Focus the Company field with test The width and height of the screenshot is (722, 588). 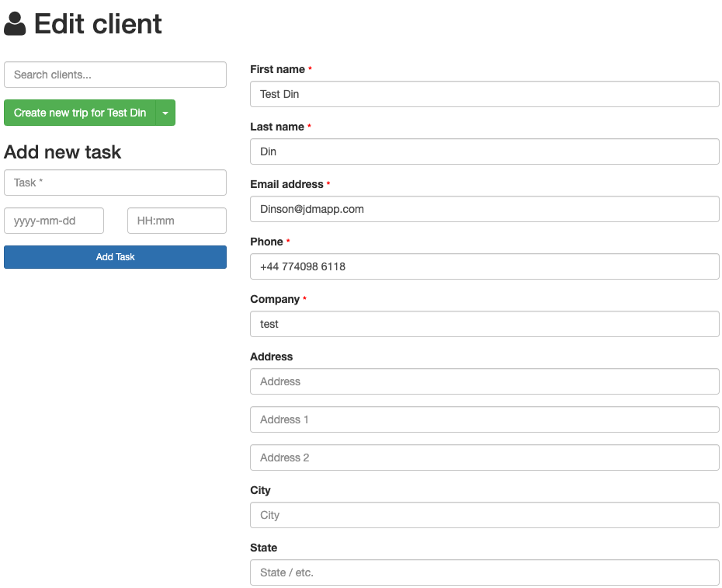[x=484, y=324]
